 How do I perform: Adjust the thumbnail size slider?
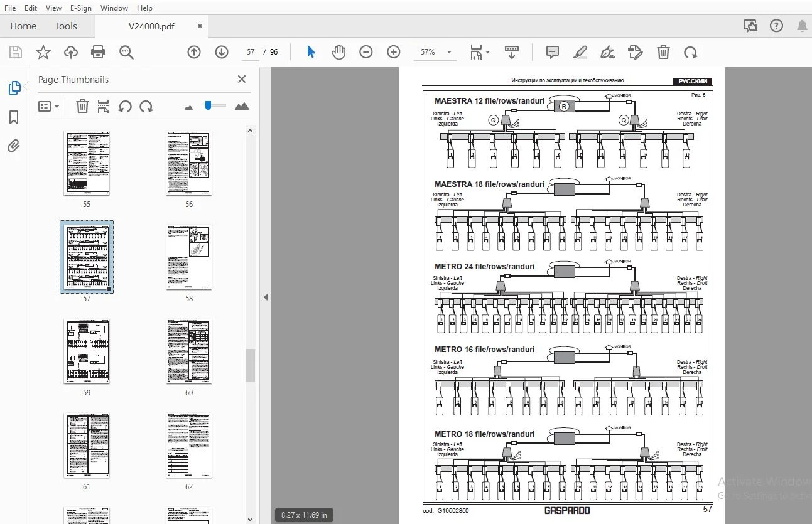(x=208, y=105)
